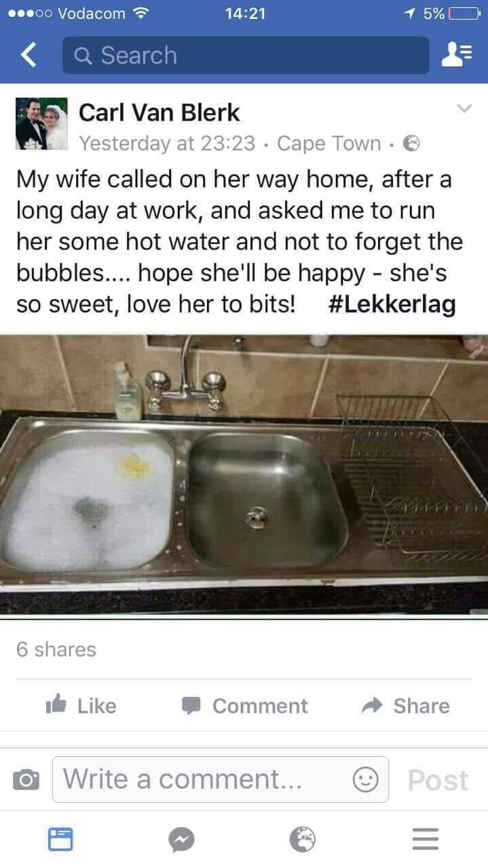Open Carl Van Blerk's profile name
This screenshot has width=488, height=868.
point(159,112)
